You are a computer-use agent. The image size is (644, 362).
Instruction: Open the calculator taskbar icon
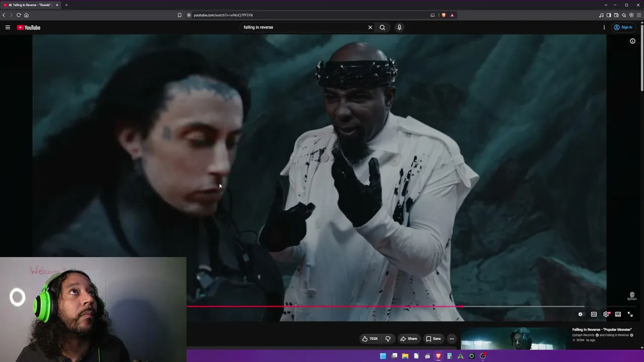(449, 356)
